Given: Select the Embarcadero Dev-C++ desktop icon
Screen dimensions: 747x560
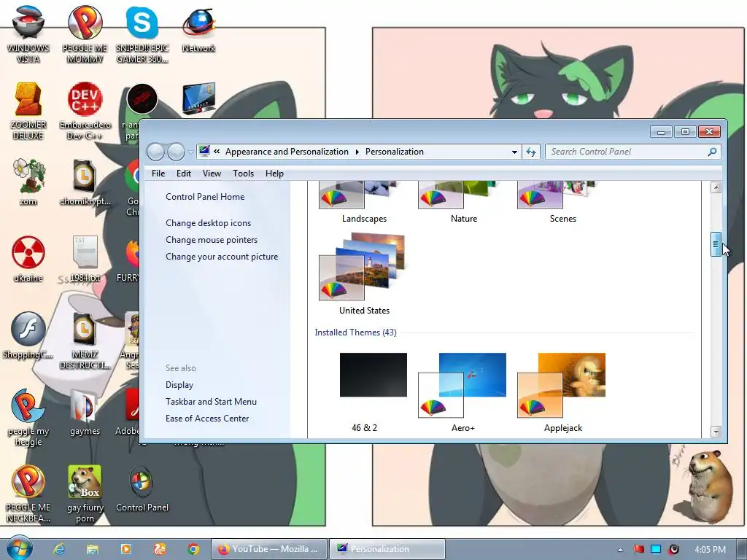Looking at the screenshot, I should point(85,111).
